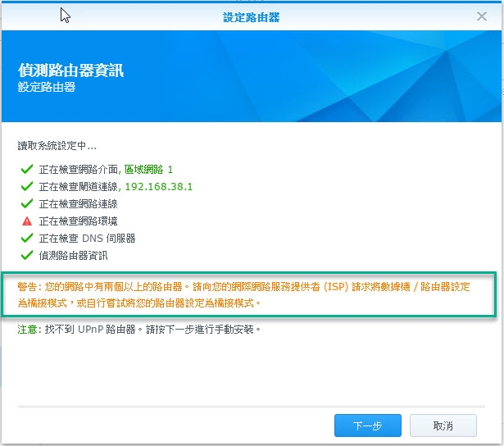
Task: Click the 設定路由器 subtitle in blue banner
Action: (47, 87)
